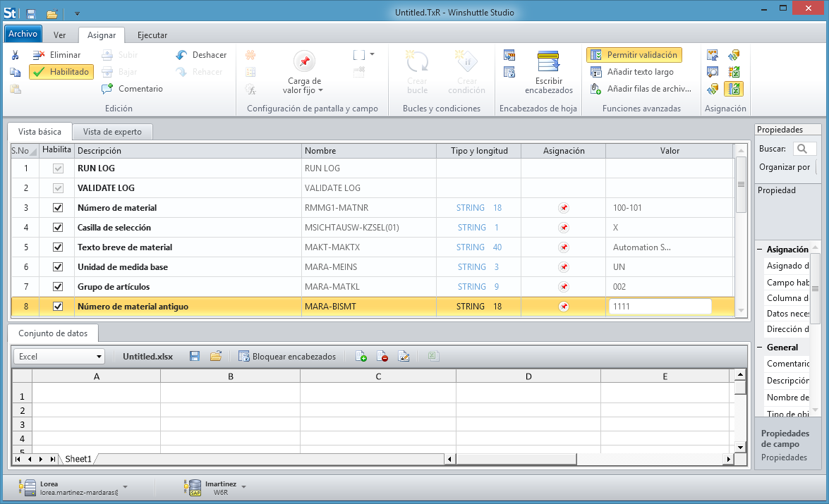This screenshot has height=504, width=829.
Task: Click the save icon in title bar
Action: [30, 13]
